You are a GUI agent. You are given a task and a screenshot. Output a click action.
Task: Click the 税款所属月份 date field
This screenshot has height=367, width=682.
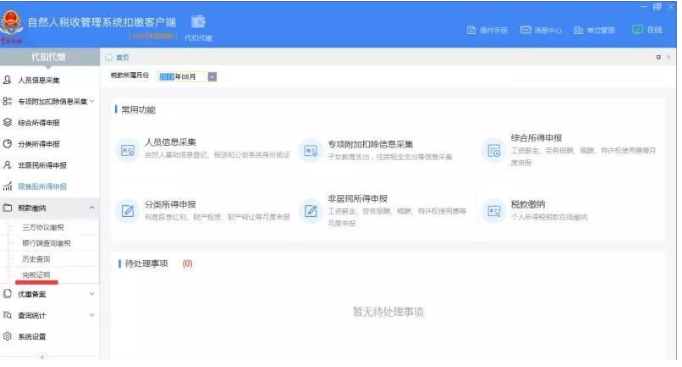[x=182, y=77]
